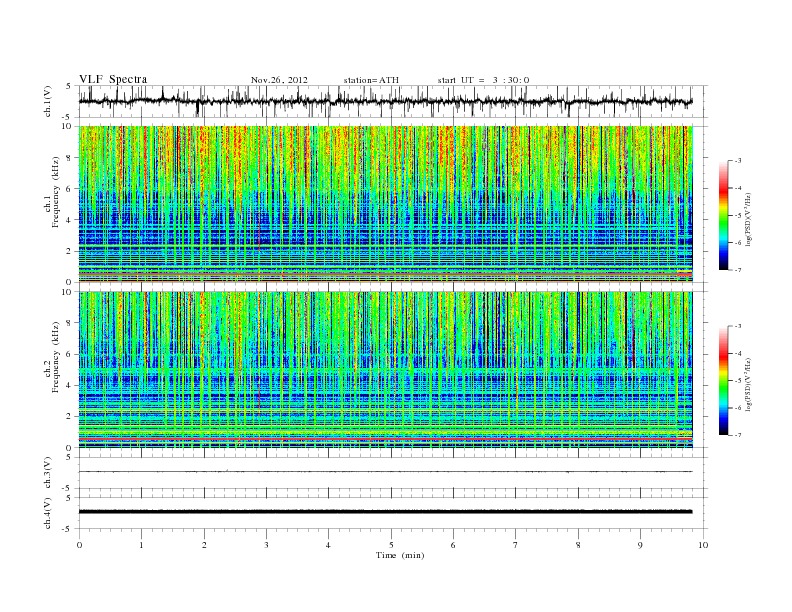Click the time axis tick label '0'

tap(79, 545)
